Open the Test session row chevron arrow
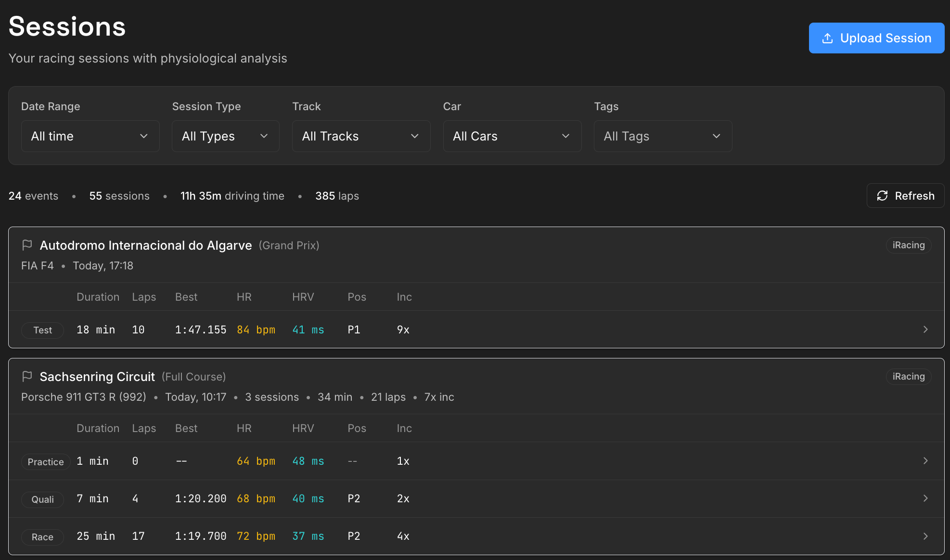The height and width of the screenshot is (560, 950). point(925,330)
